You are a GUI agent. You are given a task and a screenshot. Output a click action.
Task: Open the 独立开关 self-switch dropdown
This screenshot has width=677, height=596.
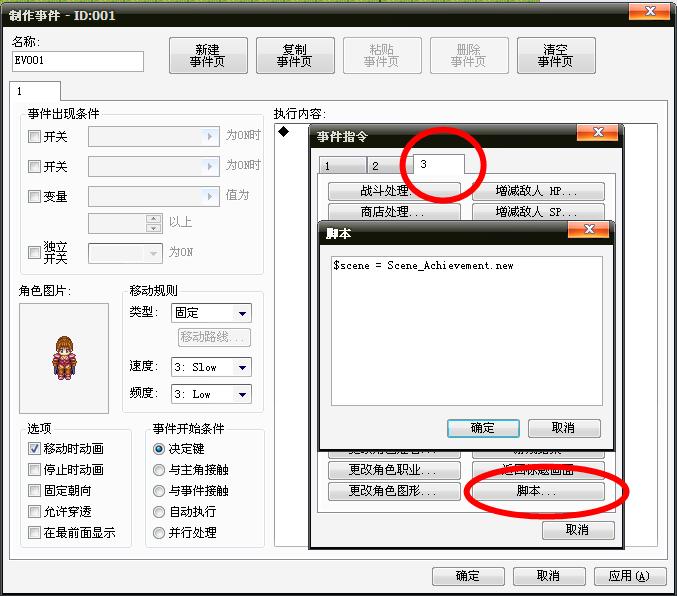(153, 253)
